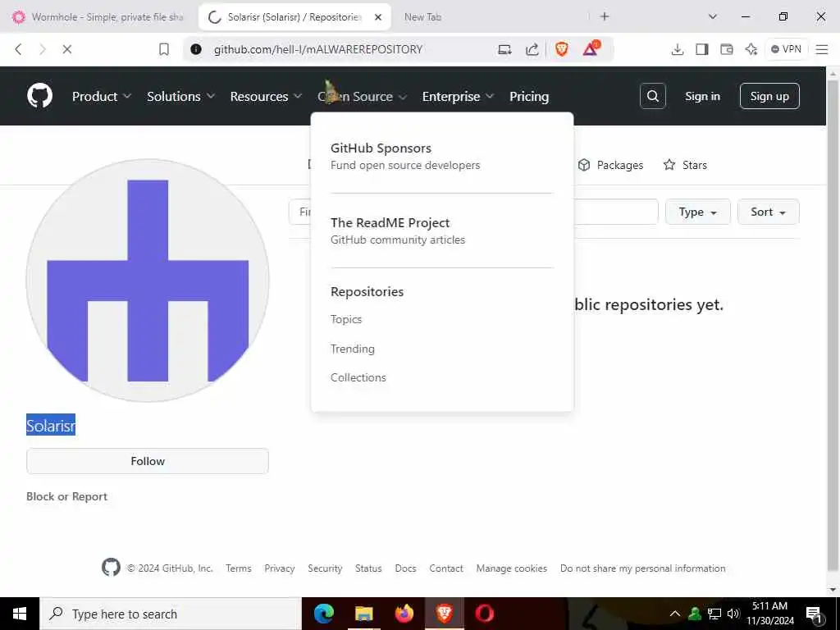Bookmark this page with the bookmark icon

click(164, 49)
